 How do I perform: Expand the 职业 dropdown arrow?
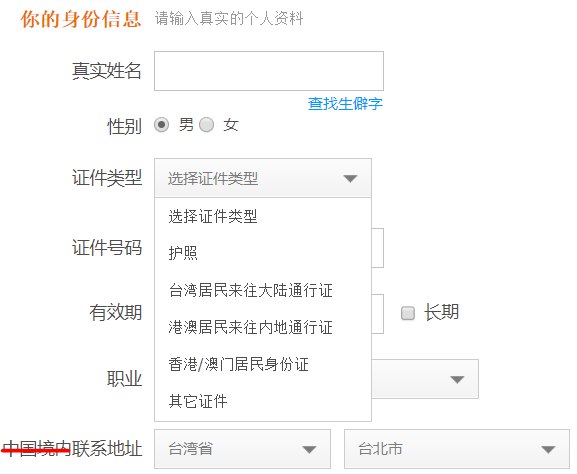(x=457, y=379)
